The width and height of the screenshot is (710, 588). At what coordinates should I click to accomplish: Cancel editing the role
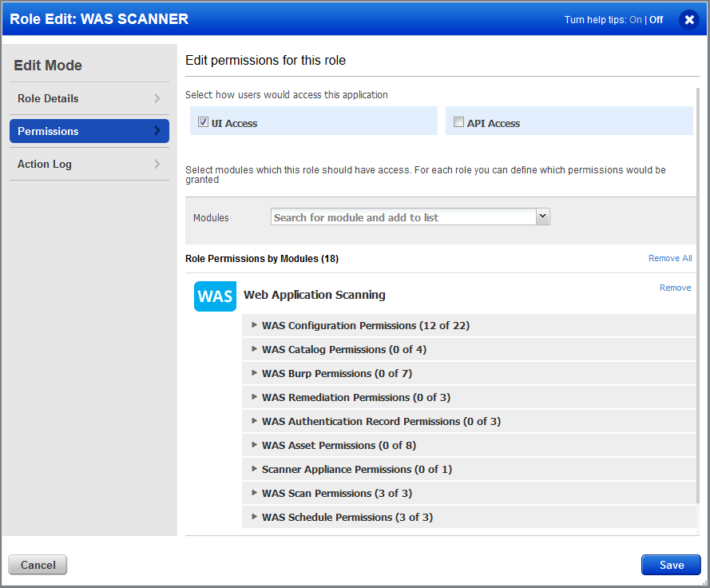pos(37,565)
